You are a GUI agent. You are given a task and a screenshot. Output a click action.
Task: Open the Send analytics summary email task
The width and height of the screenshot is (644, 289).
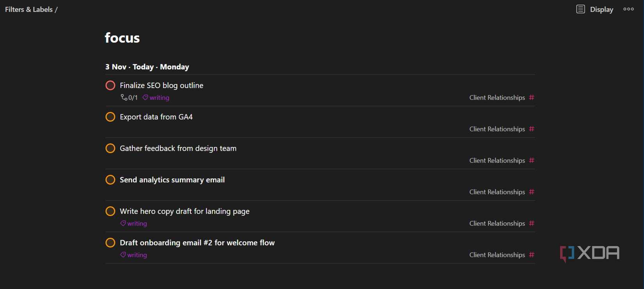(172, 180)
